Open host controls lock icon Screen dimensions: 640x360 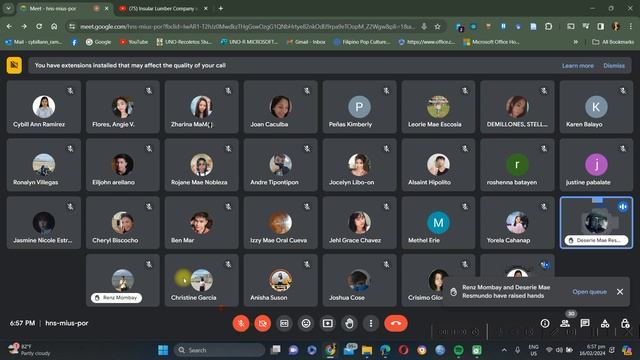point(625,323)
